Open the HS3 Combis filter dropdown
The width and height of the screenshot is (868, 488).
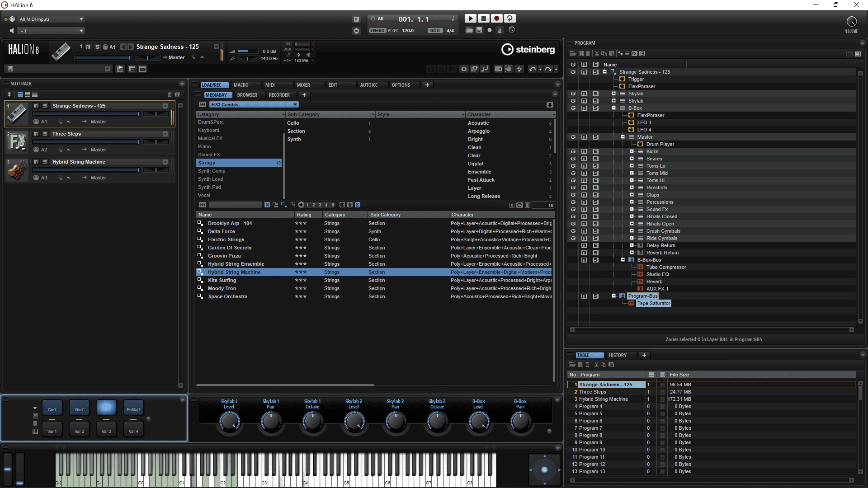point(254,104)
